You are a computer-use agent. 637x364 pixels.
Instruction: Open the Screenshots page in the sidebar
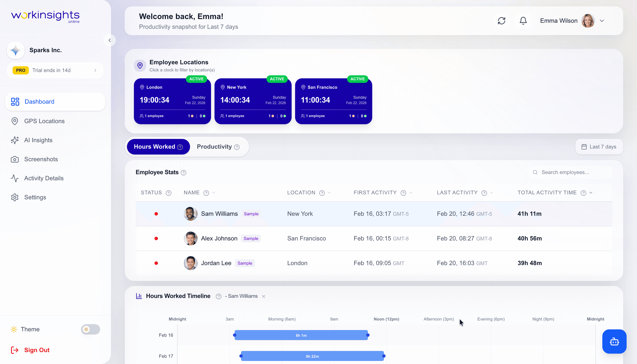tap(41, 159)
